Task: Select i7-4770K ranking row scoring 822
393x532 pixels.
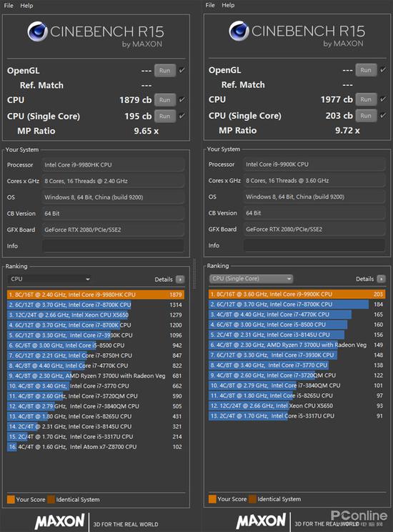Action: point(96,366)
